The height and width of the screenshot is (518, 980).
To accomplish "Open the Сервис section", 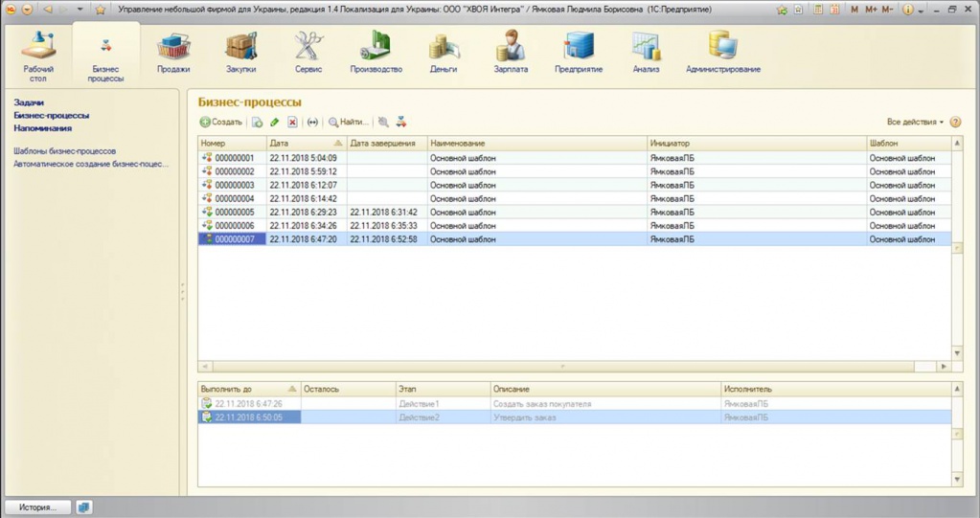I will coord(308,53).
